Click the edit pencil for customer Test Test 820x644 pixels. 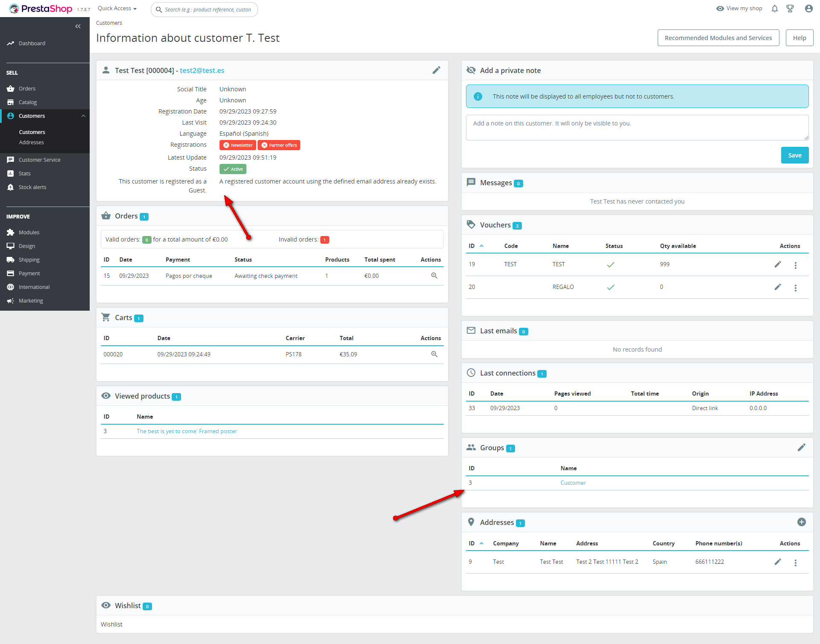click(x=436, y=70)
